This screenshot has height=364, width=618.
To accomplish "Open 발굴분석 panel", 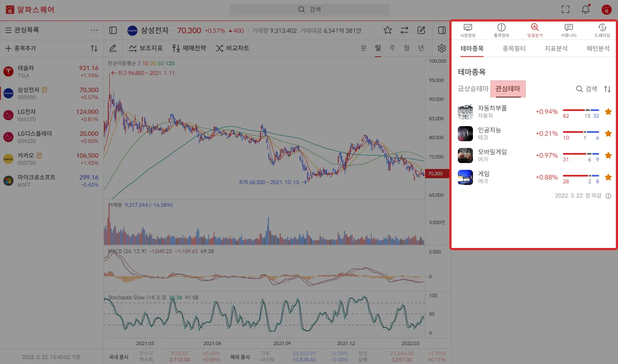I will [535, 31].
